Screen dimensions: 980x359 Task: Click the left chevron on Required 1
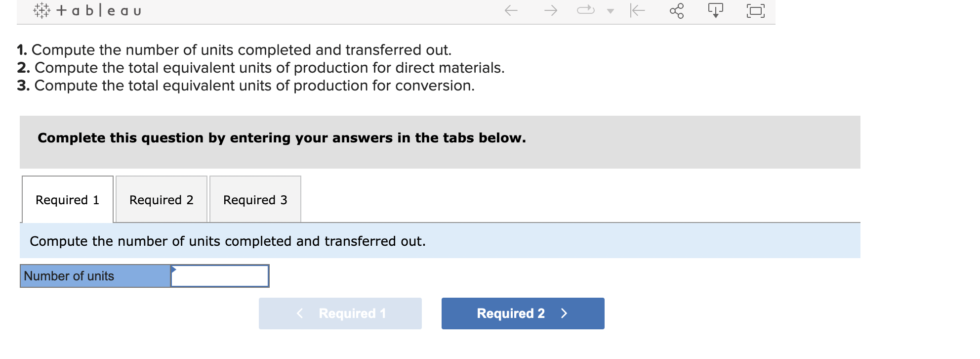(299, 314)
